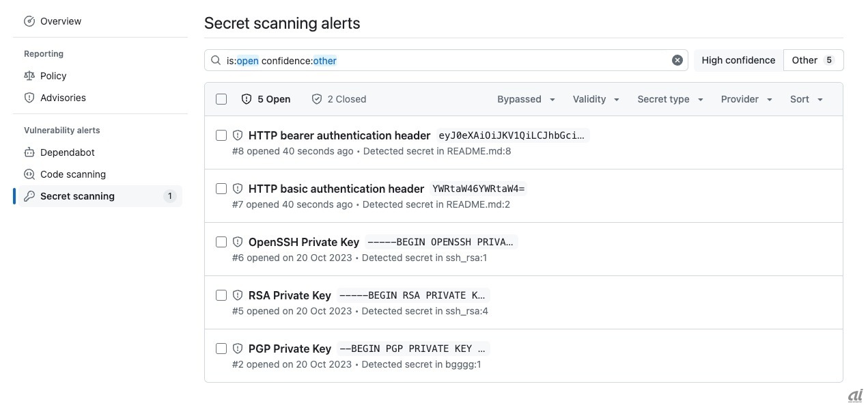Toggle the select-all alerts checkbox
The width and height of the screenshot is (868, 408).
pos(221,99)
